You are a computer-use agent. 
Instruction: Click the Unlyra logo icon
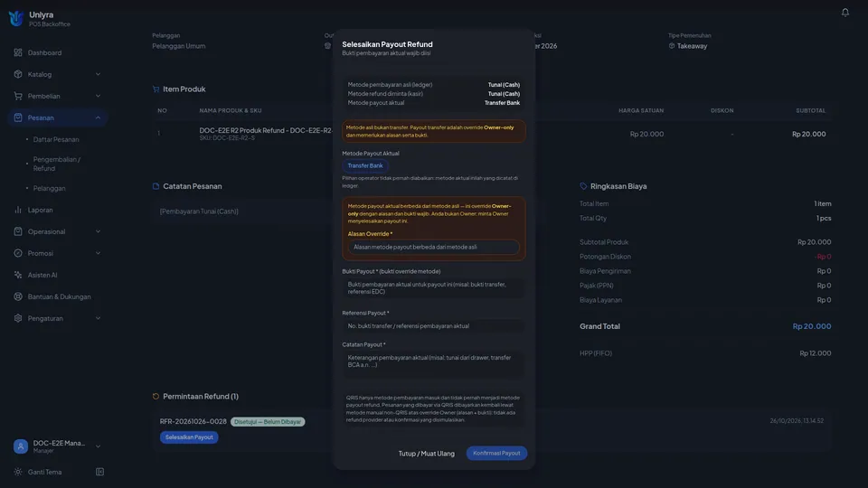click(x=16, y=18)
